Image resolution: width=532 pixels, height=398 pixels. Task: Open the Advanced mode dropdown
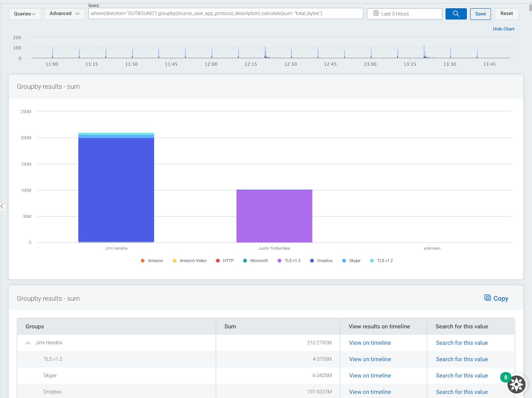point(65,14)
